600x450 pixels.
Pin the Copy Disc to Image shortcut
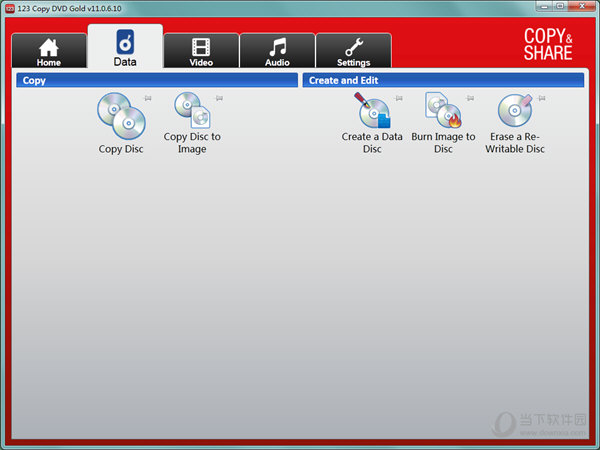point(219,98)
